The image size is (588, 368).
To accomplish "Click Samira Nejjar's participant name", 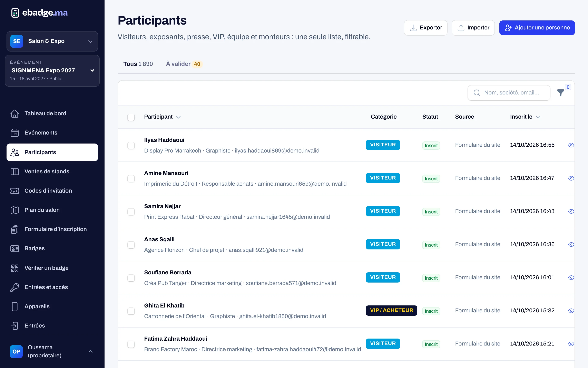I will click(x=162, y=206).
